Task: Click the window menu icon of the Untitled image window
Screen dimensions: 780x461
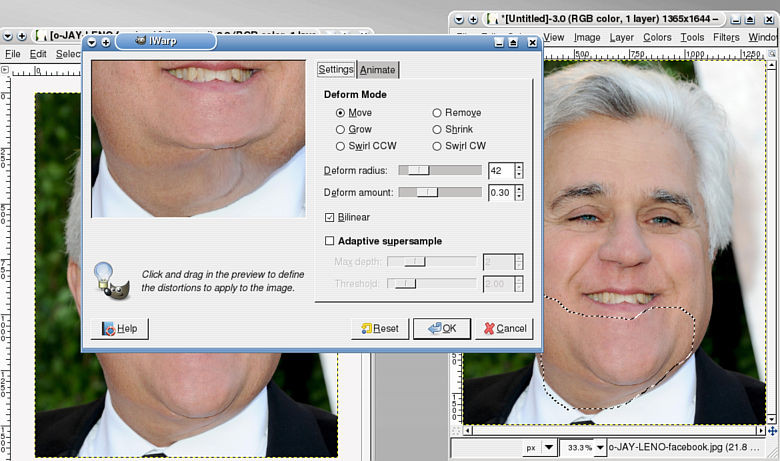Action: tap(457, 19)
